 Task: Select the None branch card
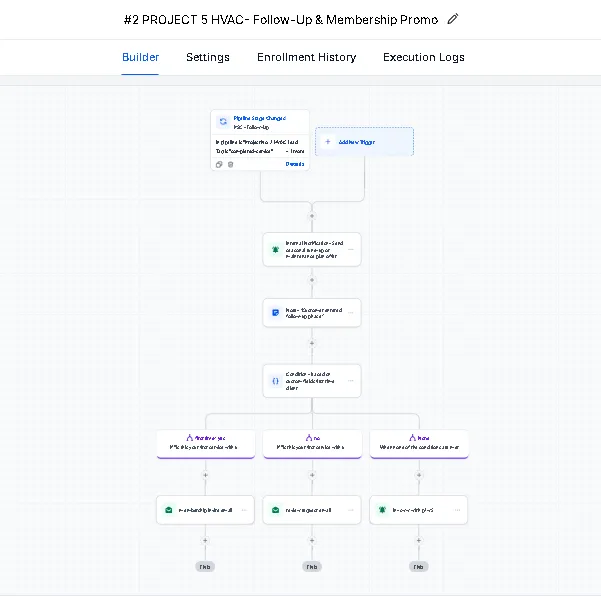point(419,443)
